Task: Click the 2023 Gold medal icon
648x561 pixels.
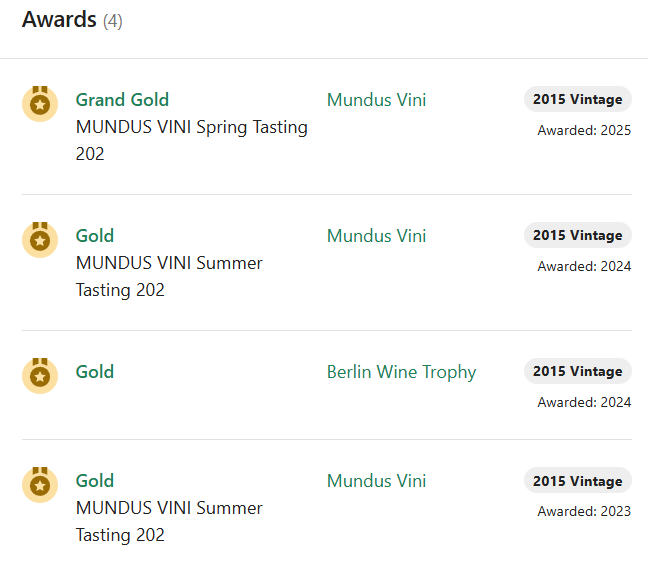Action: 40,484
